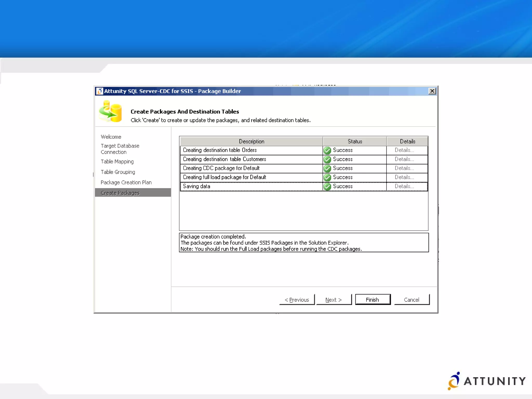Screen dimensions: 532x399
Task: Click the note about running Full Load packages
Action: (x=271, y=249)
